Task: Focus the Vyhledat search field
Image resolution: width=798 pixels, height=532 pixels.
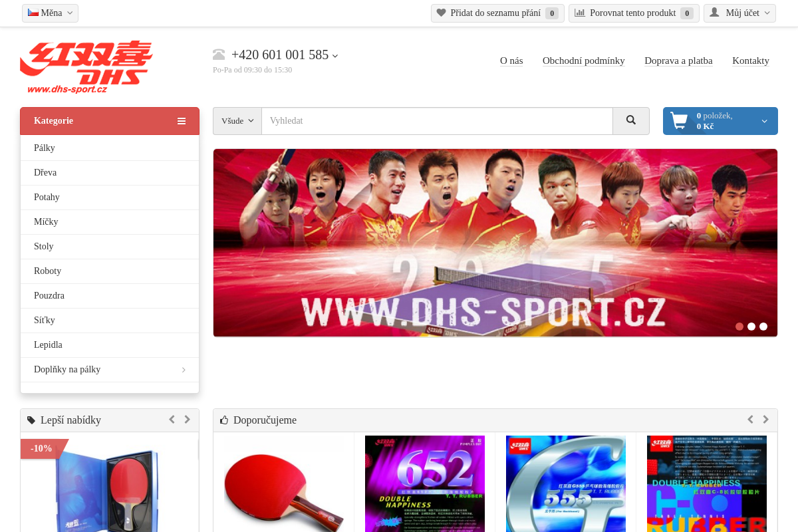Action: coord(437,121)
